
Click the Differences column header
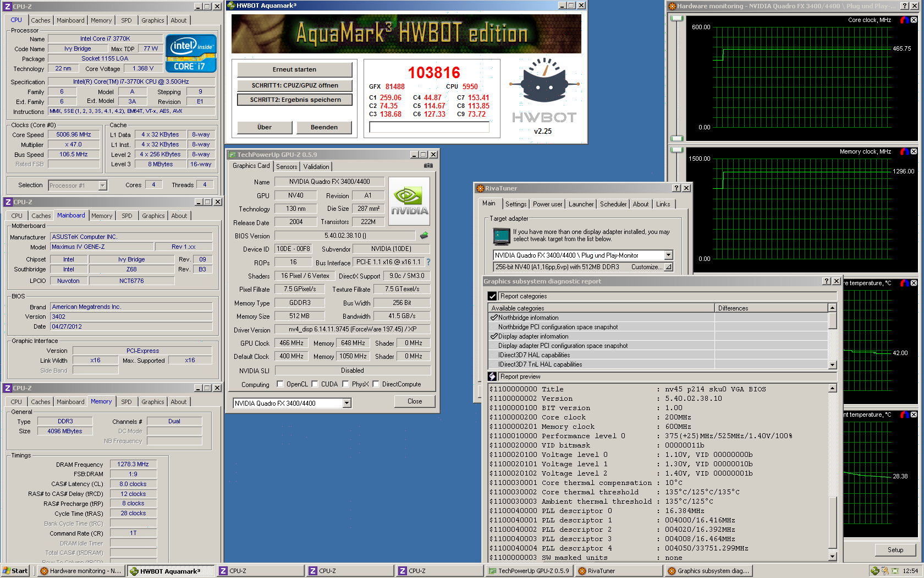coord(771,308)
